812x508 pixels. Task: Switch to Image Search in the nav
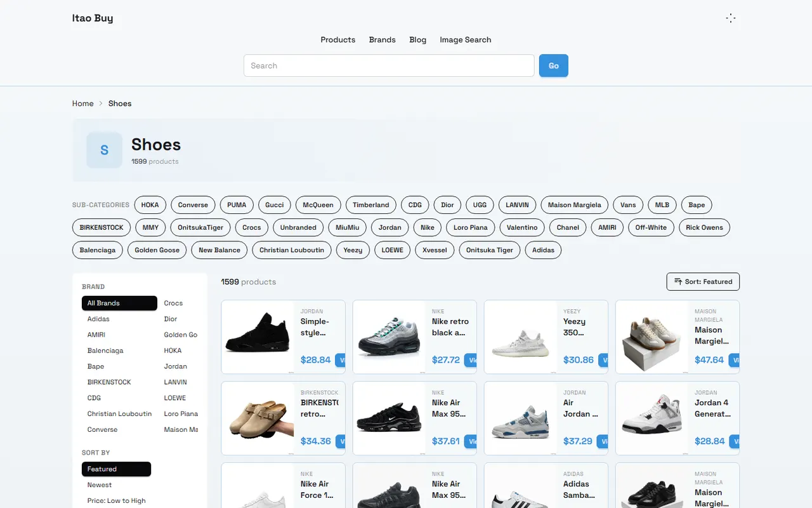coord(466,39)
